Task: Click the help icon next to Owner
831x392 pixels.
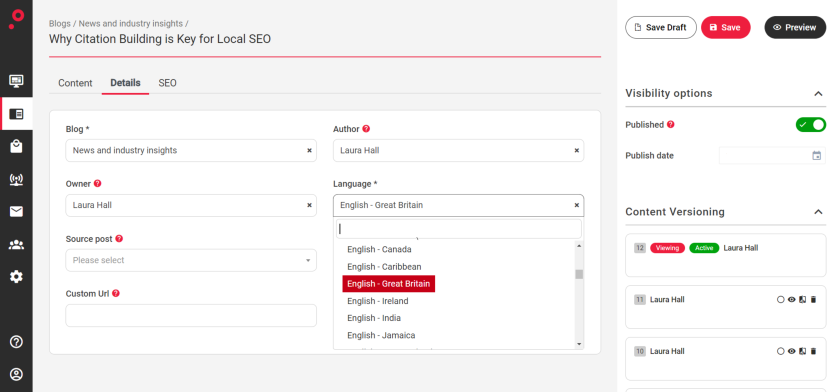Action: coord(98,184)
